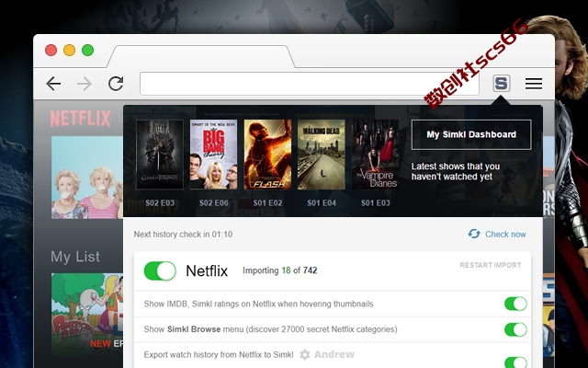Click the Next history check timer text
The width and height of the screenshot is (588, 368).
pyautogui.click(x=183, y=235)
